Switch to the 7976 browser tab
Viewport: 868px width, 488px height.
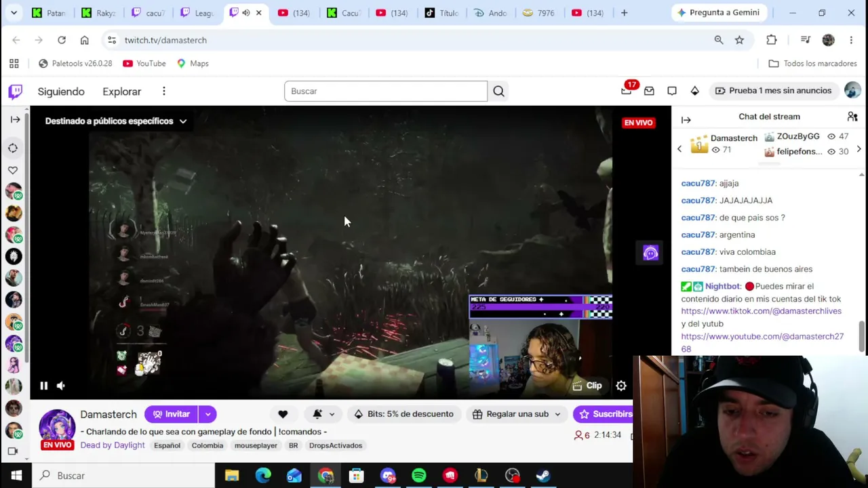pos(540,13)
